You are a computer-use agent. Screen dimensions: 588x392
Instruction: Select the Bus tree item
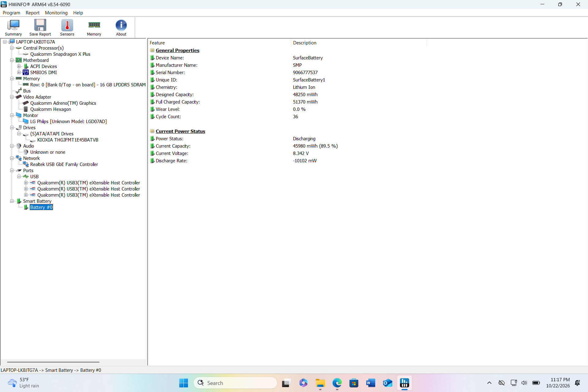click(27, 91)
